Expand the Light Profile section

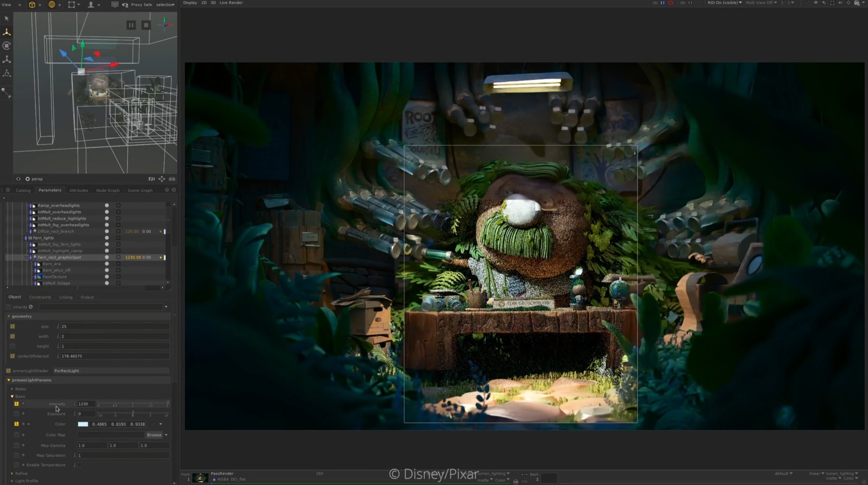[x=12, y=481]
